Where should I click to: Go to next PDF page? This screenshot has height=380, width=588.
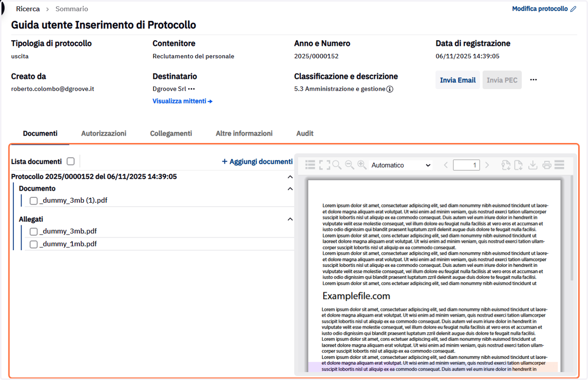487,165
